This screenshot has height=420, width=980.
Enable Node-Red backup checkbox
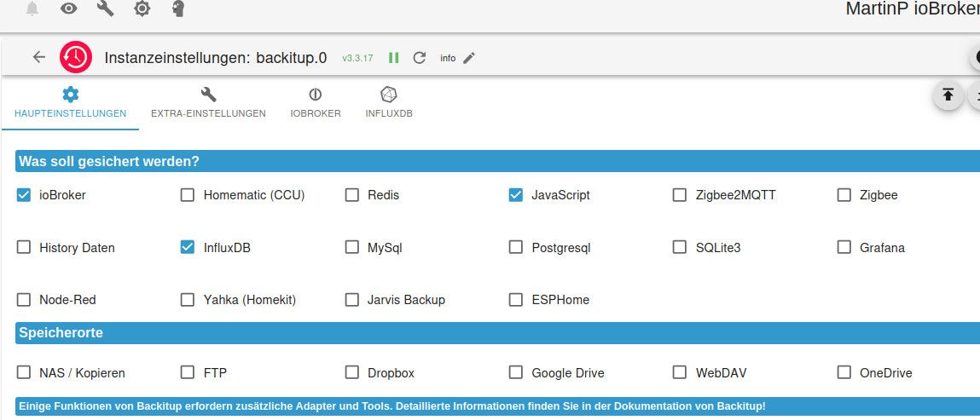click(x=24, y=300)
